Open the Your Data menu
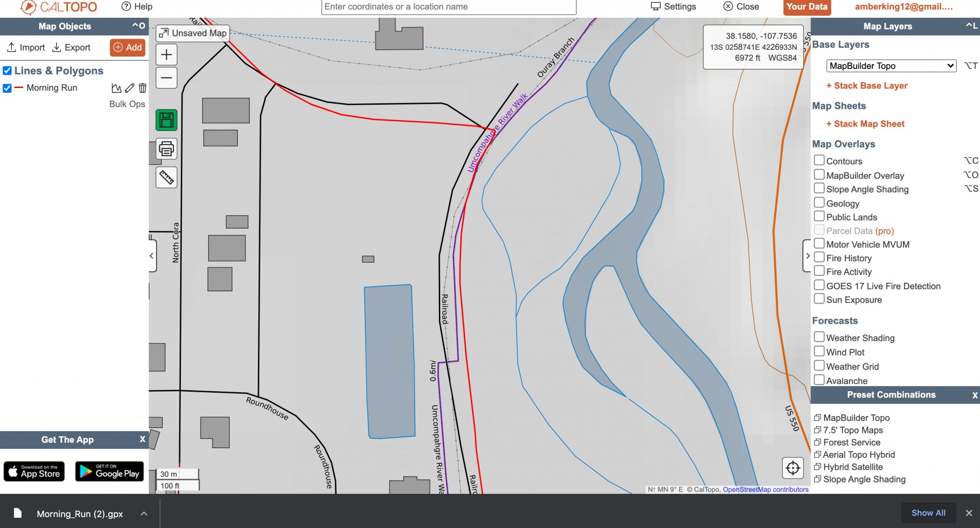 pos(807,7)
